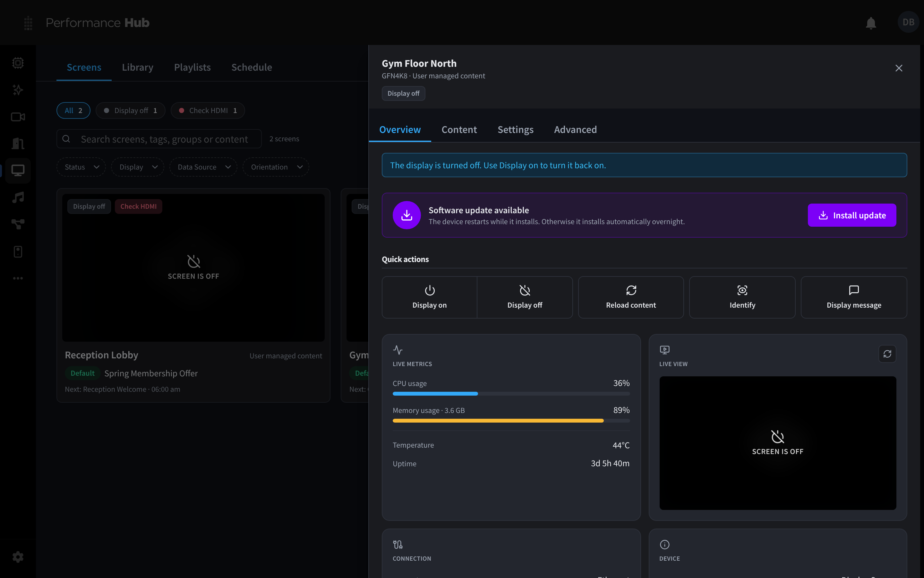Refresh the Live View preview
The width and height of the screenshot is (924, 578).
pos(887,354)
